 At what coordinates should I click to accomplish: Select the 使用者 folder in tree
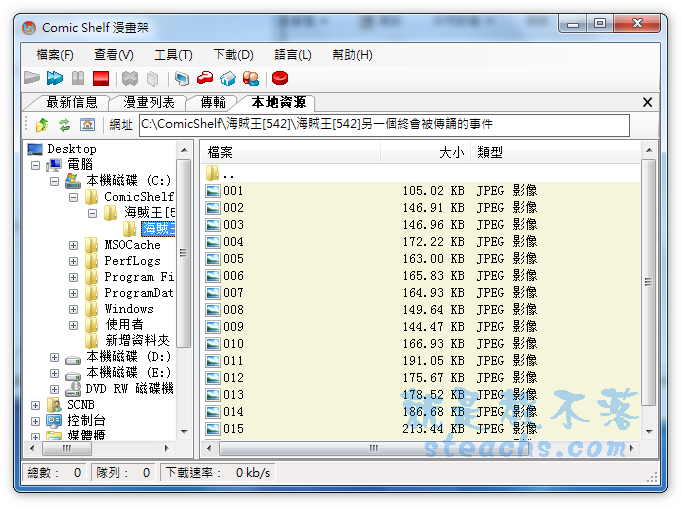pos(124,324)
